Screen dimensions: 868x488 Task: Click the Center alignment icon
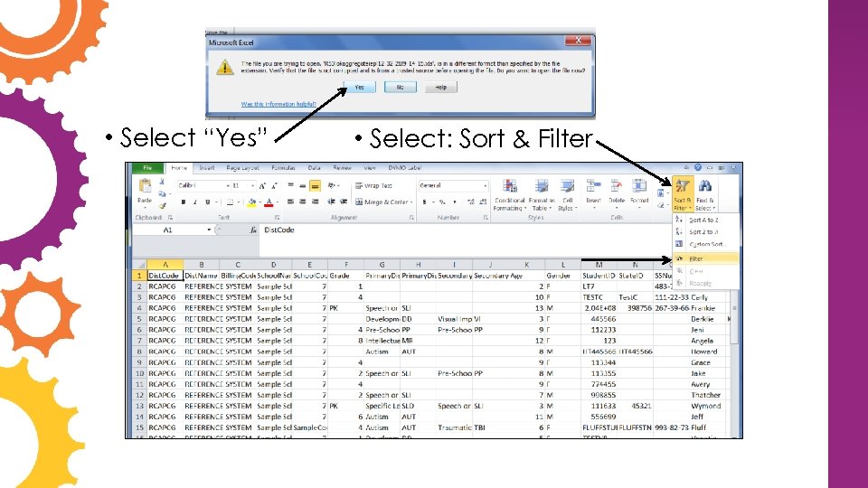coord(303,202)
